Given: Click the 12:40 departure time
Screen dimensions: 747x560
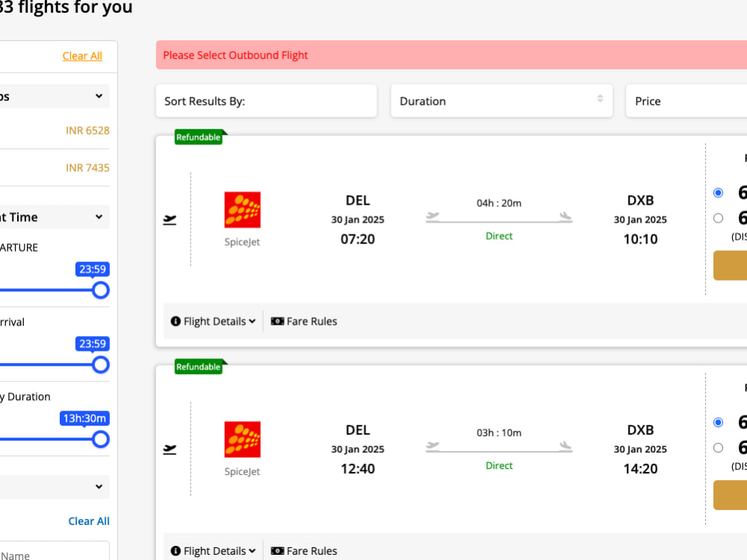Looking at the screenshot, I should tap(358, 469).
